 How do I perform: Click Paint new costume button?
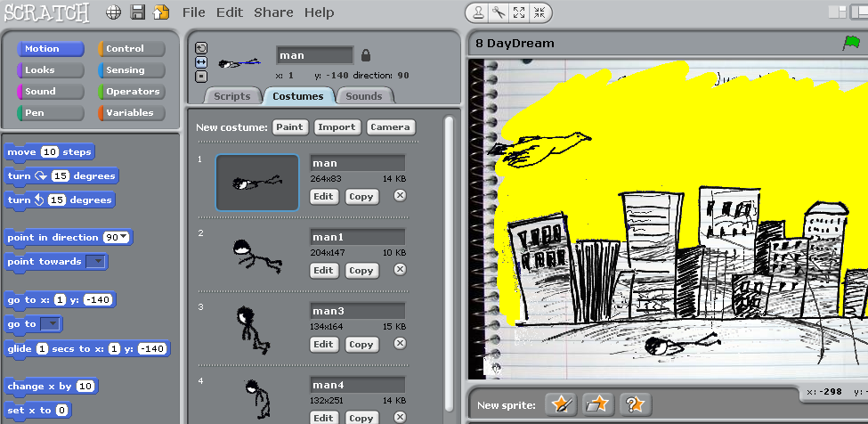289,127
